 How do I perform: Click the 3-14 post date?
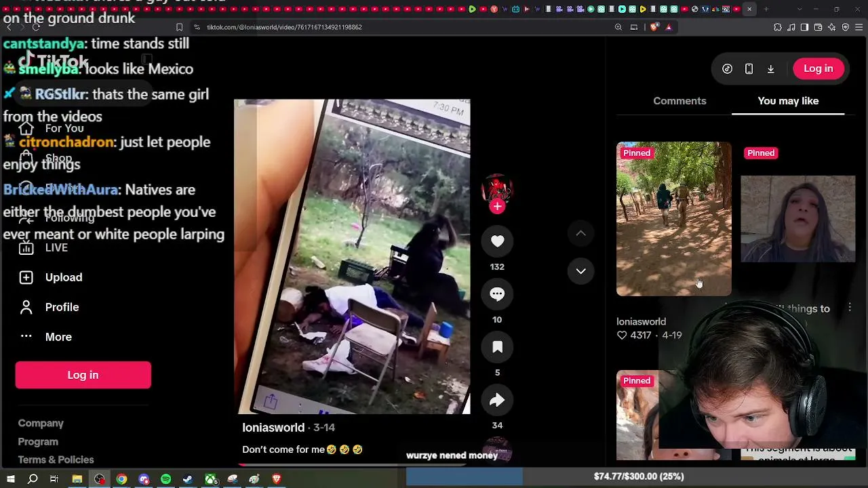[x=324, y=428]
